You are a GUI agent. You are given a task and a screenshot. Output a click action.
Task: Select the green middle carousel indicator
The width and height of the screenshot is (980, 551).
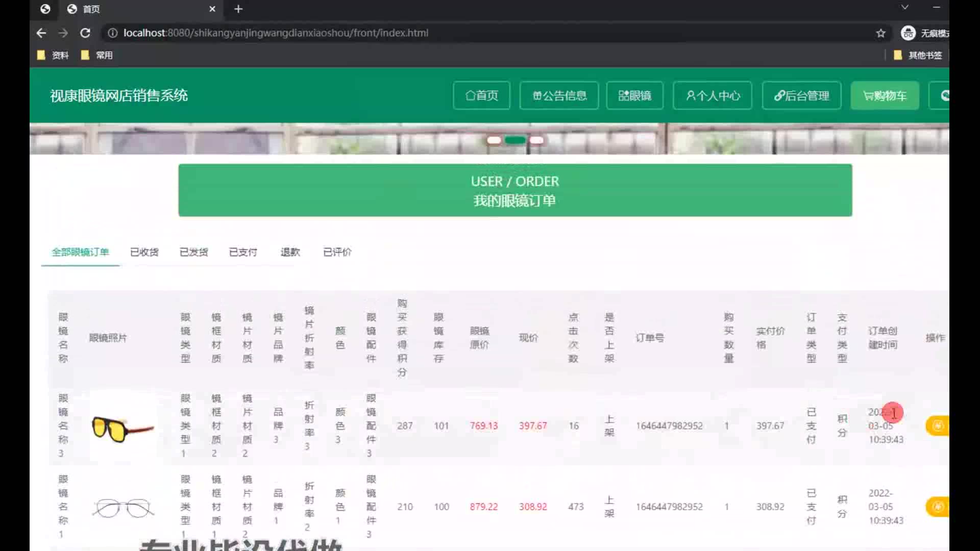tap(515, 140)
